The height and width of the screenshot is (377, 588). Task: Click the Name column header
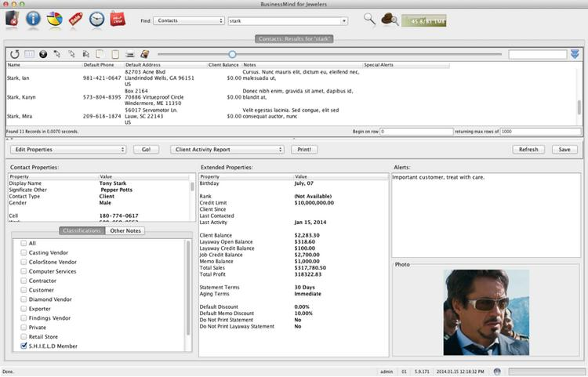coord(44,65)
